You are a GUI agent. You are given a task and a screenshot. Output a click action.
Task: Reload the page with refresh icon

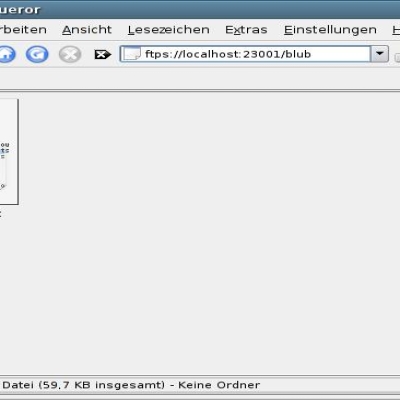click(x=37, y=54)
